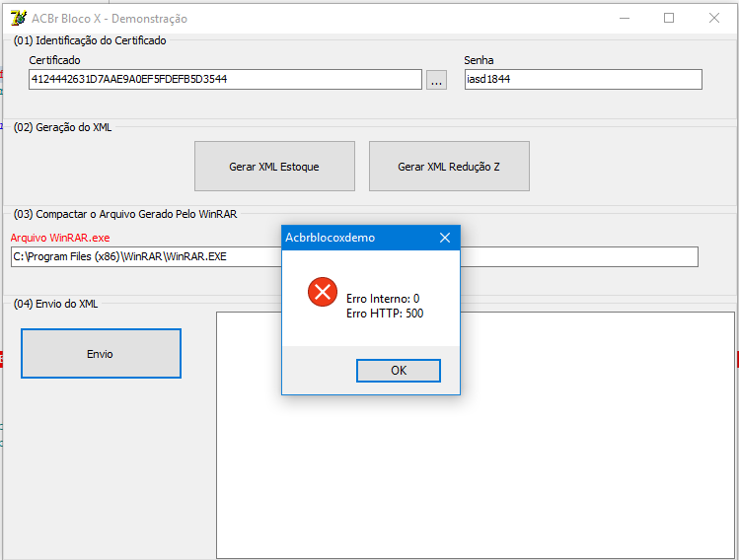Click 'Arquivo WinRAR.exe' red label
Image resolution: width=739 pixels, height=560 pixels.
click(x=60, y=238)
